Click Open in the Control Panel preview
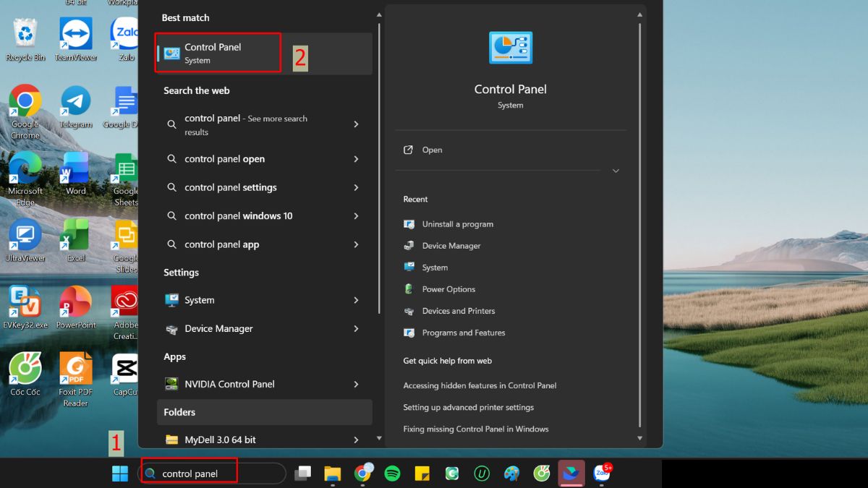 pyautogui.click(x=432, y=150)
